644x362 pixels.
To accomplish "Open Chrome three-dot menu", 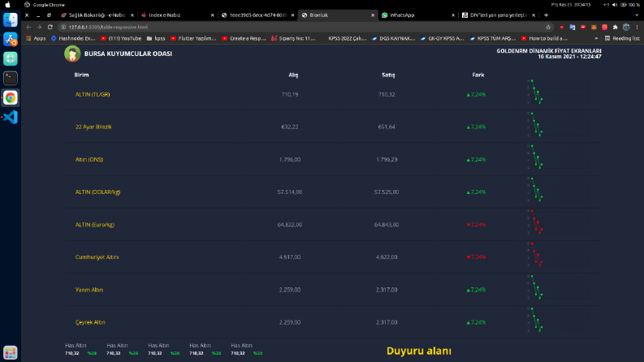I will (637, 27).
